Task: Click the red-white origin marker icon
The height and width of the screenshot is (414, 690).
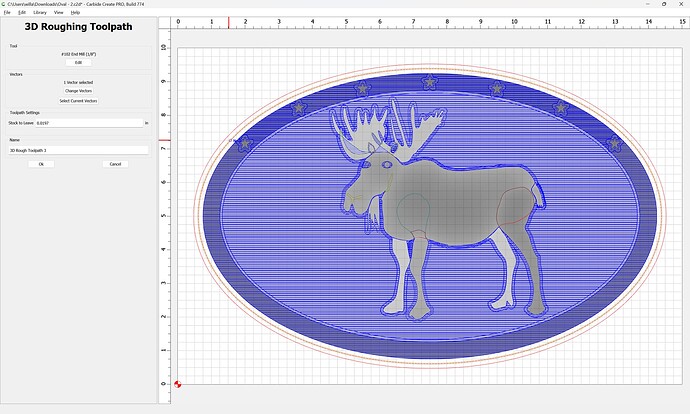Action: coord(177,384)
